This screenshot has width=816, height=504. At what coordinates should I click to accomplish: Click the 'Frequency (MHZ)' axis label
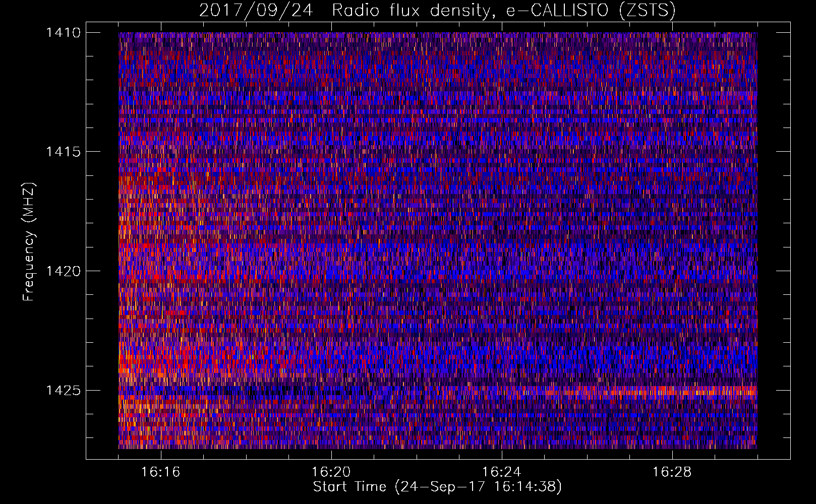click(29, 241)
